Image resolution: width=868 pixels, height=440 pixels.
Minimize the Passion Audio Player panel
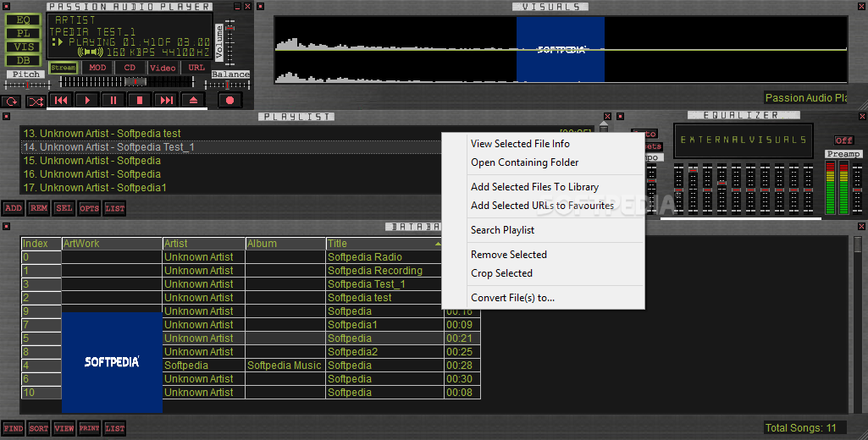coord(237,7)
